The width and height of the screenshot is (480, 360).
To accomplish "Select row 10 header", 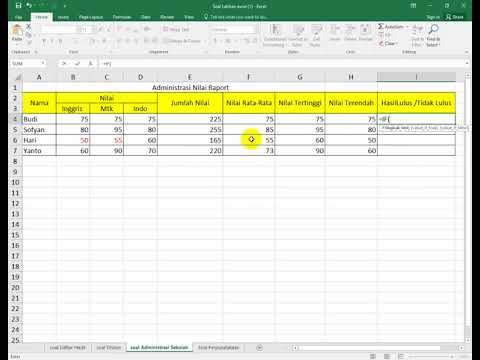I will coord(15,183).
